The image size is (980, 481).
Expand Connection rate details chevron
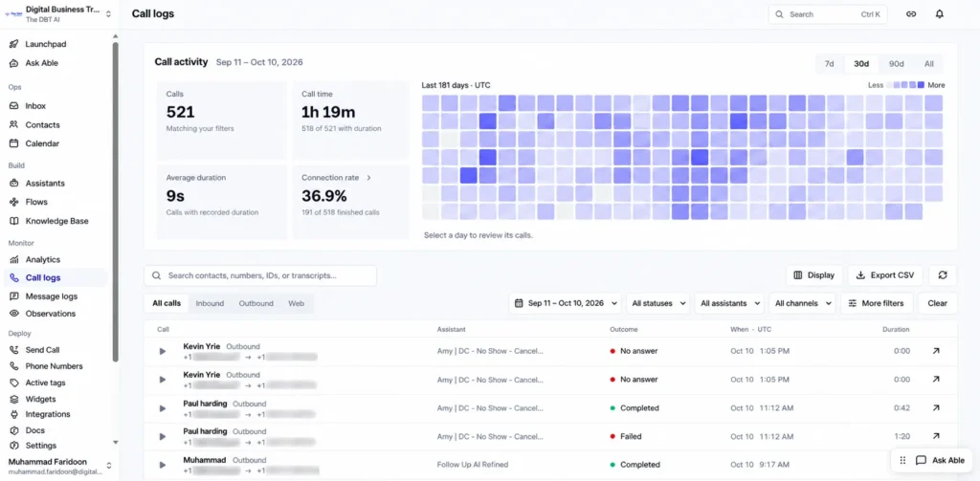point(368,178)
